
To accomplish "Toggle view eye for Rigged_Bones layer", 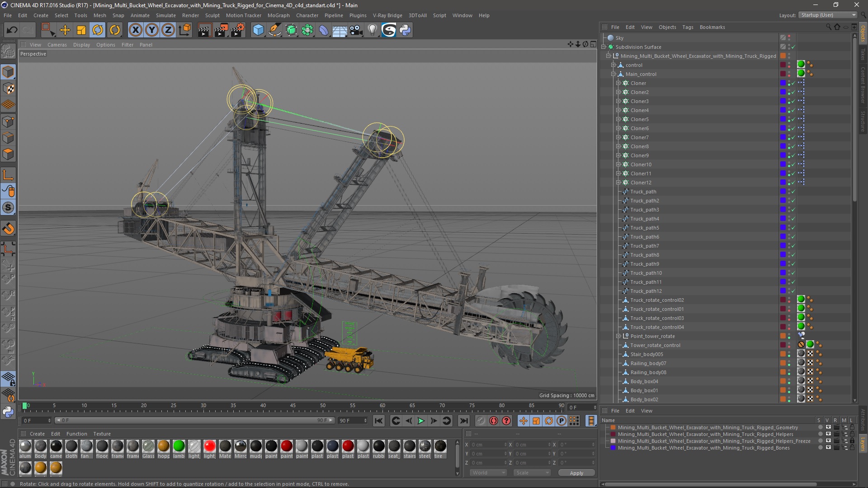I will 828,448.
